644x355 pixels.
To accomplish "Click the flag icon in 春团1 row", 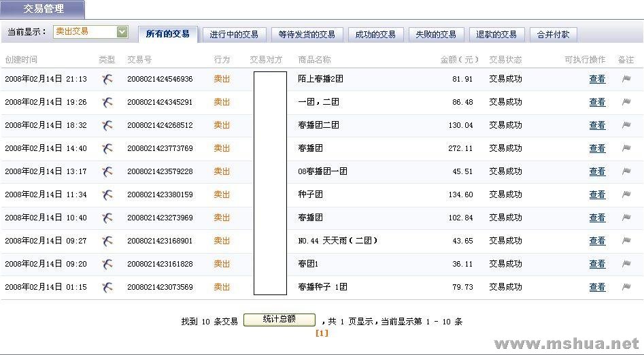I will [x=626, y=264].
